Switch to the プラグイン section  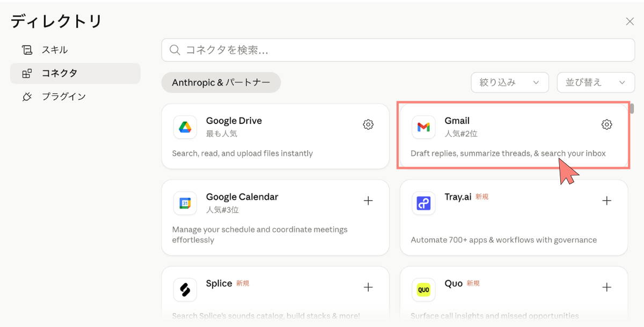(x=75, y=97)
